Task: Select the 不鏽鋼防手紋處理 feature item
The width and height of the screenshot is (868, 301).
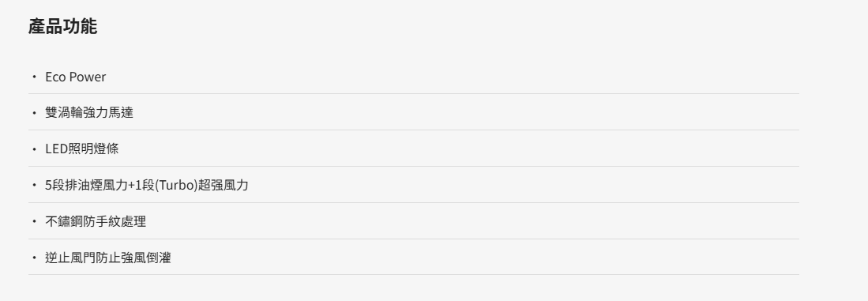Action: (x=96, y=221)
